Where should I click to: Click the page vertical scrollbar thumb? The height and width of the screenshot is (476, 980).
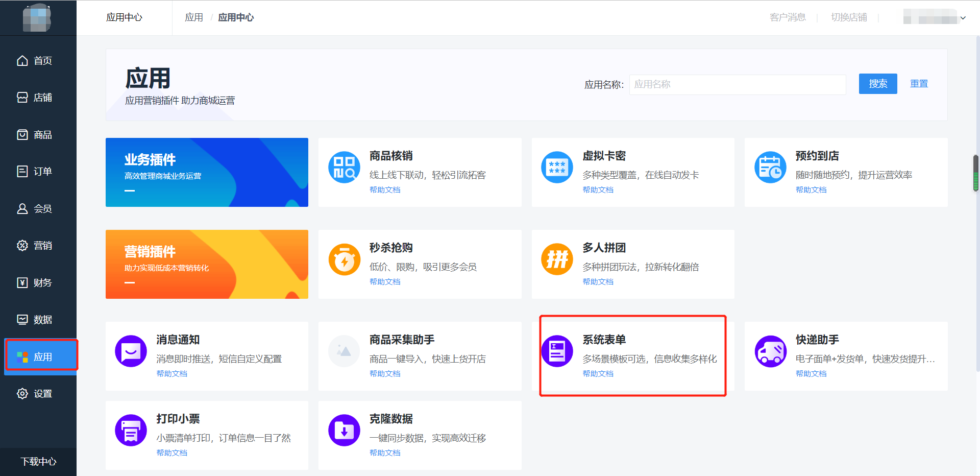coord(975,173)
